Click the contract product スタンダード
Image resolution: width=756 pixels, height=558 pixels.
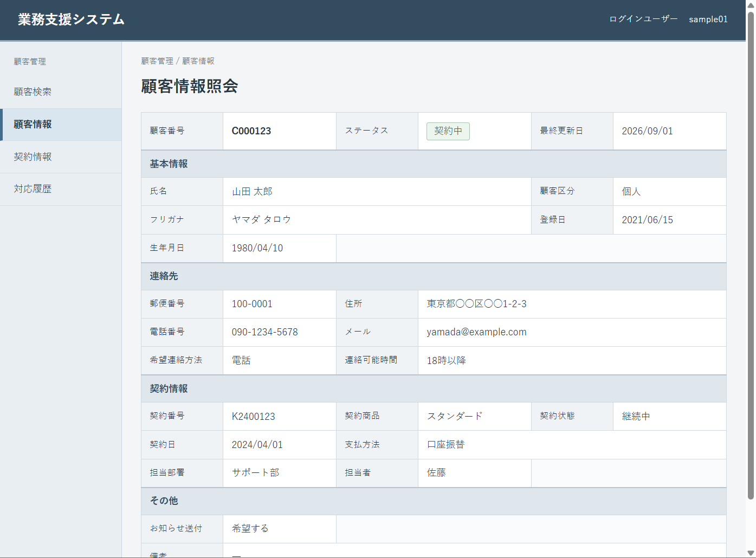tap(455, 417)
